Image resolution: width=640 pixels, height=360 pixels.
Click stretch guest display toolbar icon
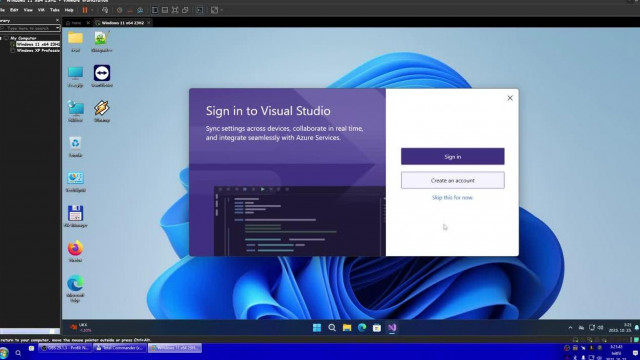coord(214,10)
